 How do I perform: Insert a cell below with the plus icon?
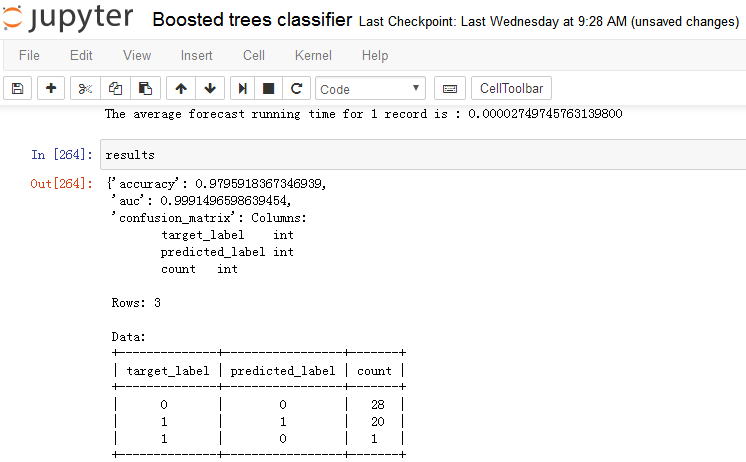51,89
